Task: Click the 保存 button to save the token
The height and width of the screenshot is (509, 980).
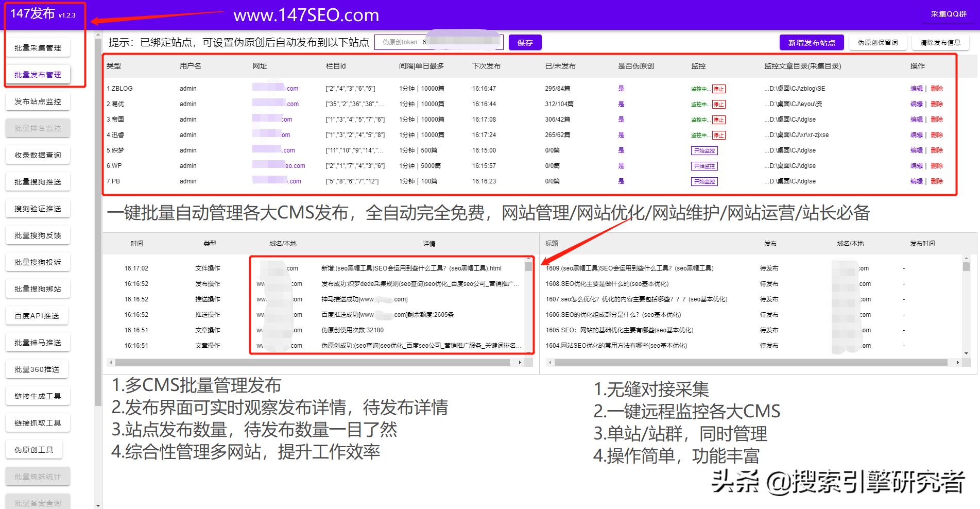Action: pyautogui.click(x=525, y=42)
